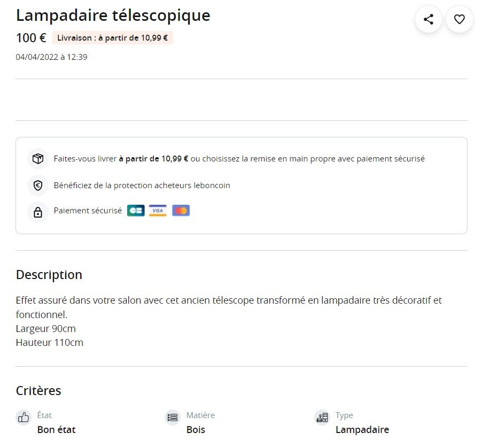Screen dimensions: 483x448
Task: Click the Lampadaire télescopique title
Action: click(x=113, y=16)
